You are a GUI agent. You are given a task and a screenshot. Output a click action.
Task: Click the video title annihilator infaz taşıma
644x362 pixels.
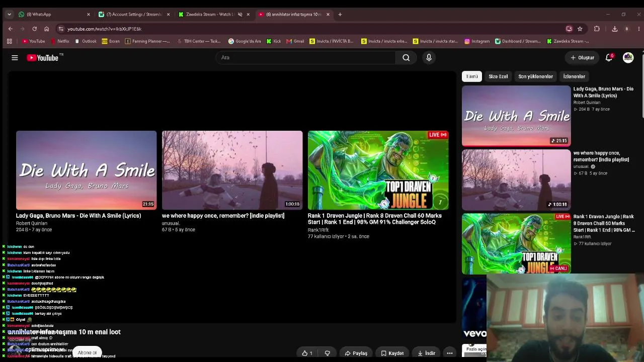pos(64,332)
